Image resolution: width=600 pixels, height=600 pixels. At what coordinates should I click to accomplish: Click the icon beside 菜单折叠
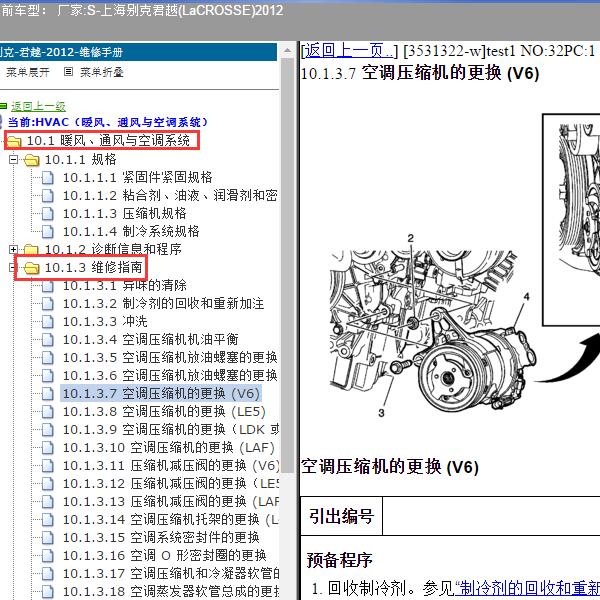[x=68, y=72]
